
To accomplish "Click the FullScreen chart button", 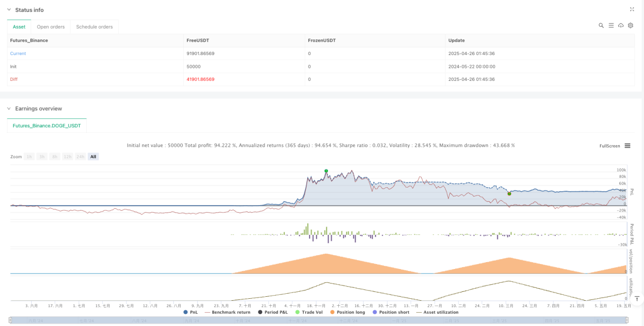I will 610,146.
